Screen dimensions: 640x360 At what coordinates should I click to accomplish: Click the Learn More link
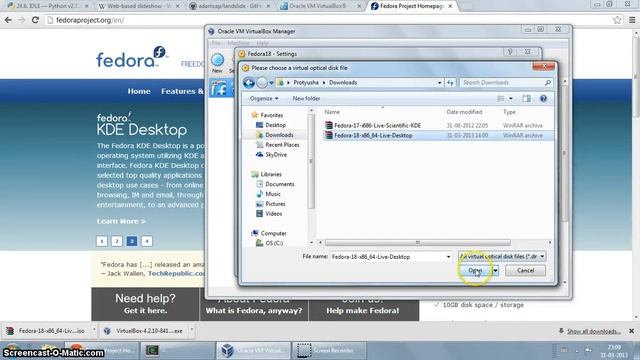pyautogui.click(x=121, y=221)
